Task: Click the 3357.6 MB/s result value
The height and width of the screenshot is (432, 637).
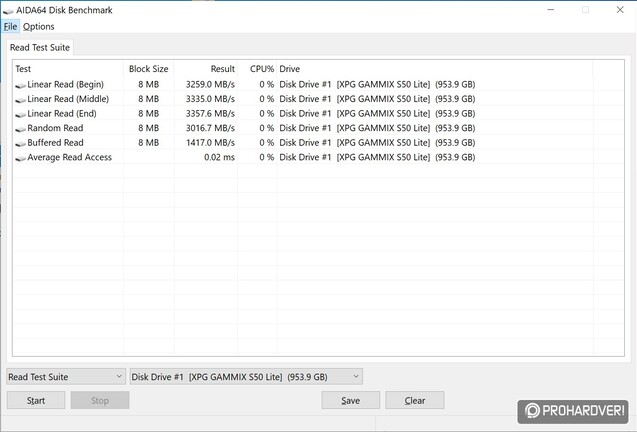Action: 210,113
